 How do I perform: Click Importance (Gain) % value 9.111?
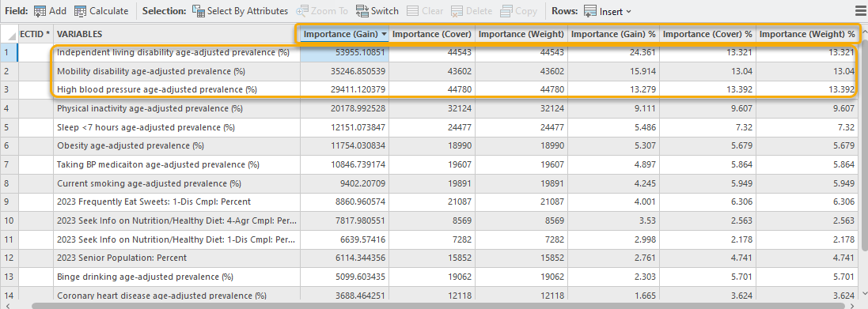(613, 109)
